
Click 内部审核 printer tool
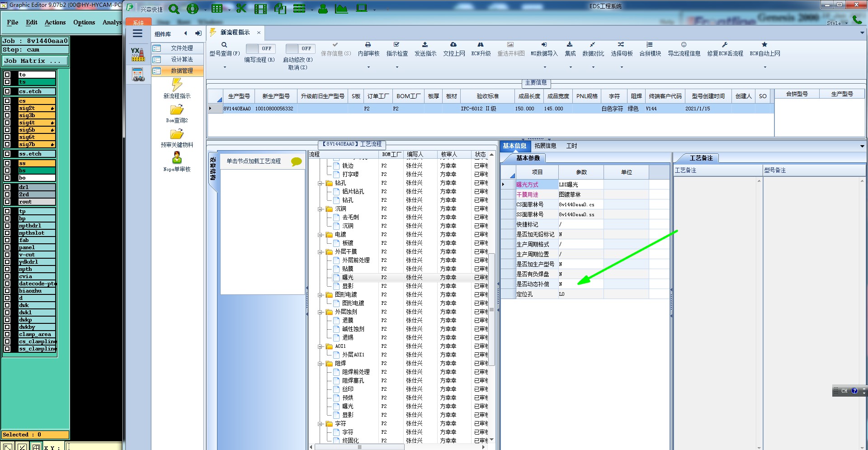(368, 49)
